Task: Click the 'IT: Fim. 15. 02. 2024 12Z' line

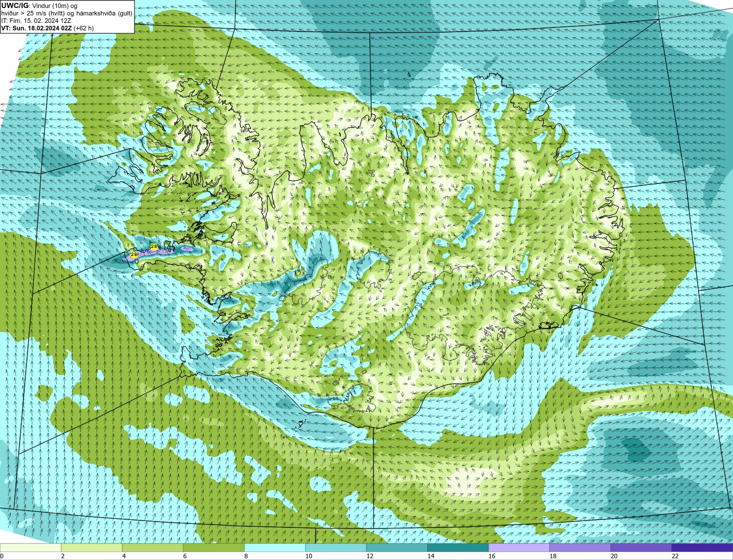Action: [x=36, y=21]
